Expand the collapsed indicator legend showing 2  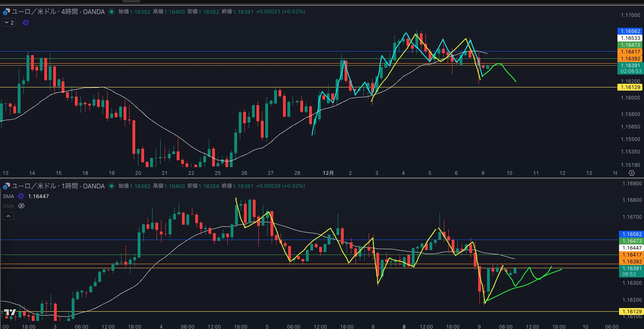click(9, 23)
